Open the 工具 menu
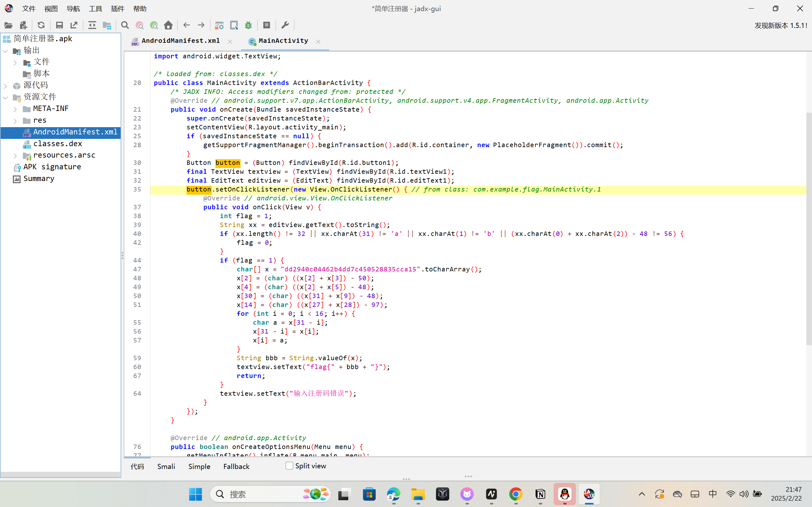This screenshot has height=507, width=812. [x=95, y=9]
